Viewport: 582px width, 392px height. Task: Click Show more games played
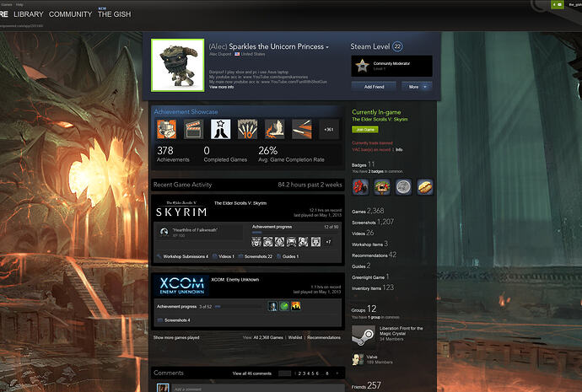pyautogui.click(x=176, y=337)
